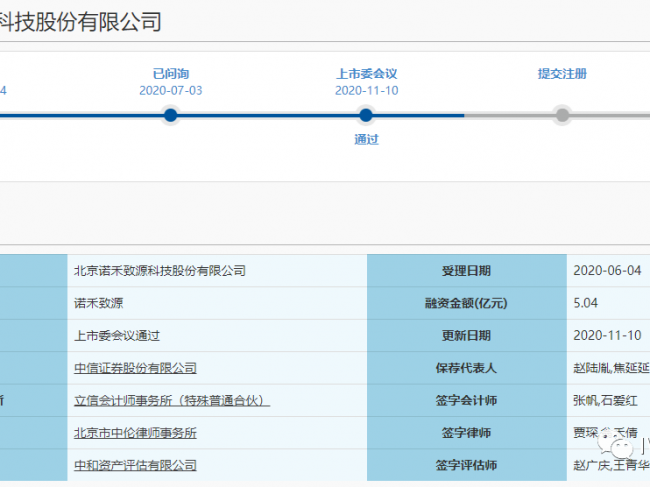This screenshot has width=650, height=487.
Task: Click the 签字律师 header cell
Action: pos(467,432)
